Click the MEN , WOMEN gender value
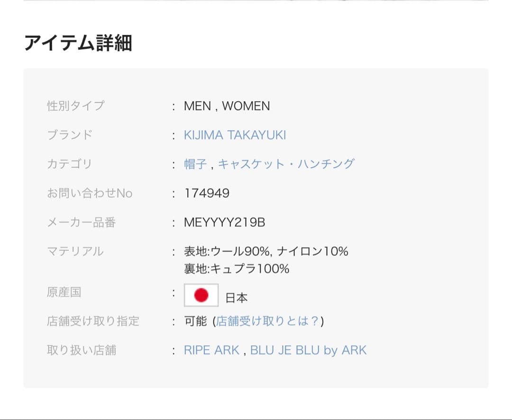 tap(227, 106)
